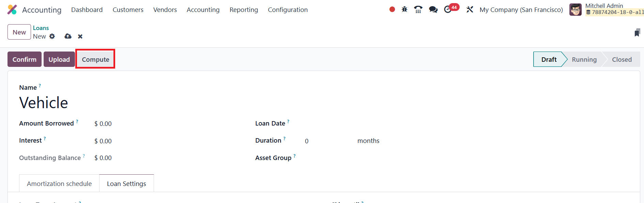Click the red recording indicator icon

(392, 10)
